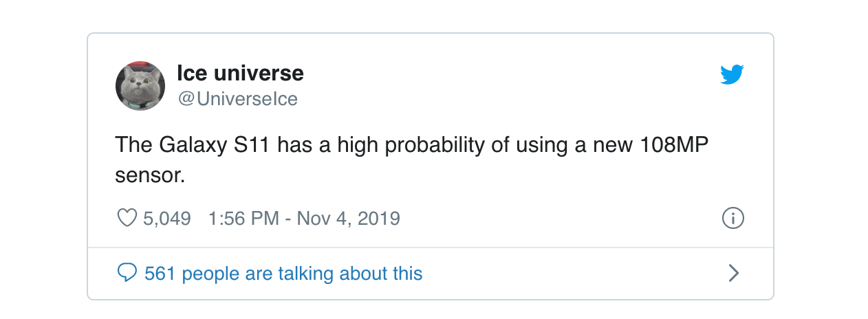This screenshot has width=868, height=319.
Task: Expand the conversation using the right chevron
Action: coord(733,274)
